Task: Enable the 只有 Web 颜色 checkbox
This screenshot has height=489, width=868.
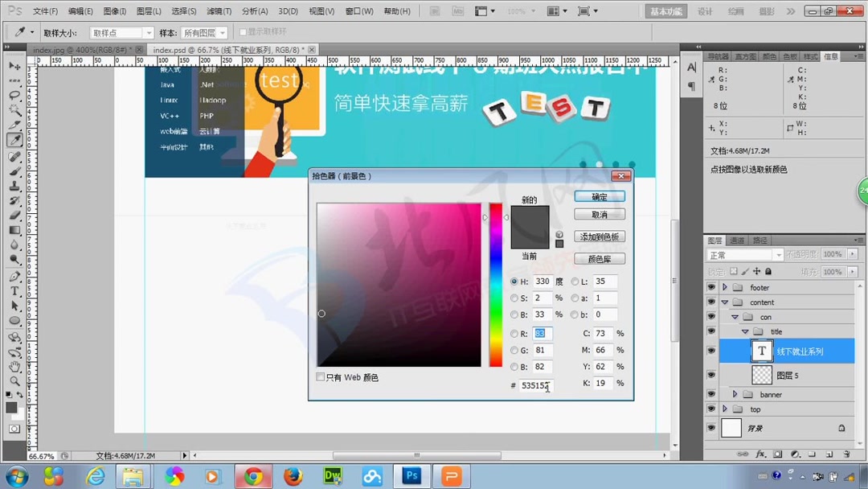Action: point(320,376)
